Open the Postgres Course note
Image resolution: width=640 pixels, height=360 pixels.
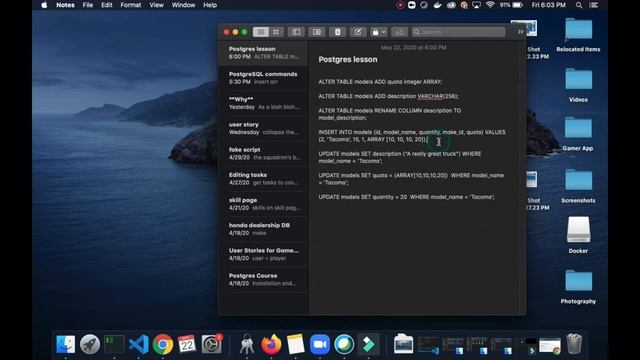[x=263, y=280]
